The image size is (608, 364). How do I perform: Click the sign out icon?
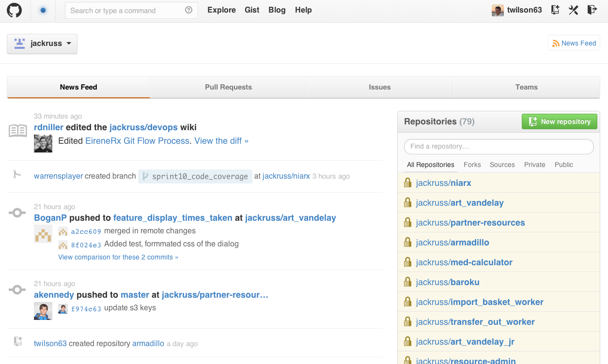(x=592, y=10)
